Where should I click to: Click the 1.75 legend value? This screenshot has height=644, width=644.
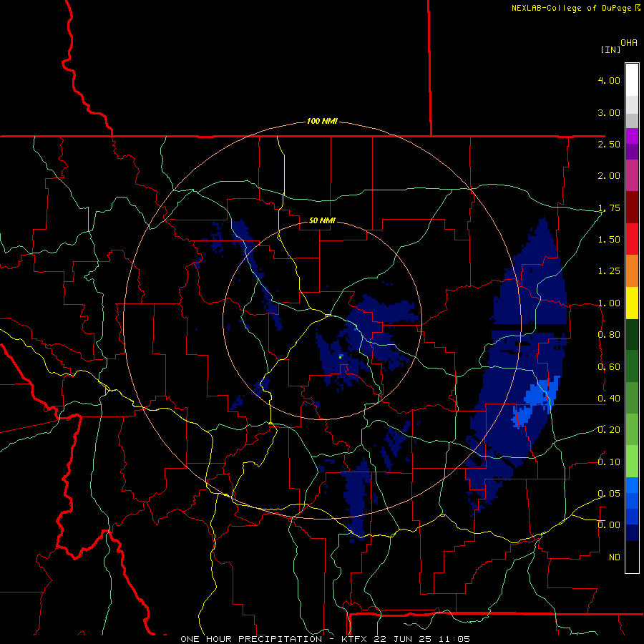[x=609, y=208]
